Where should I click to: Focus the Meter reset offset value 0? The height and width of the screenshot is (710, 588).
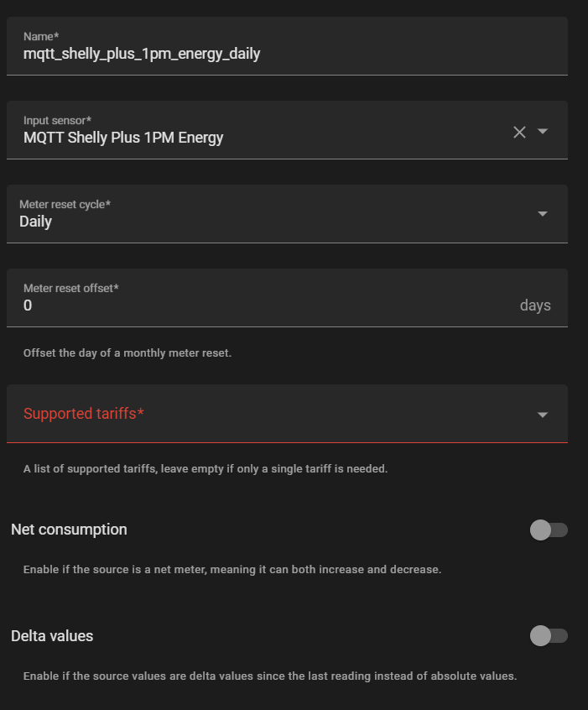click(x=28, y=305)
